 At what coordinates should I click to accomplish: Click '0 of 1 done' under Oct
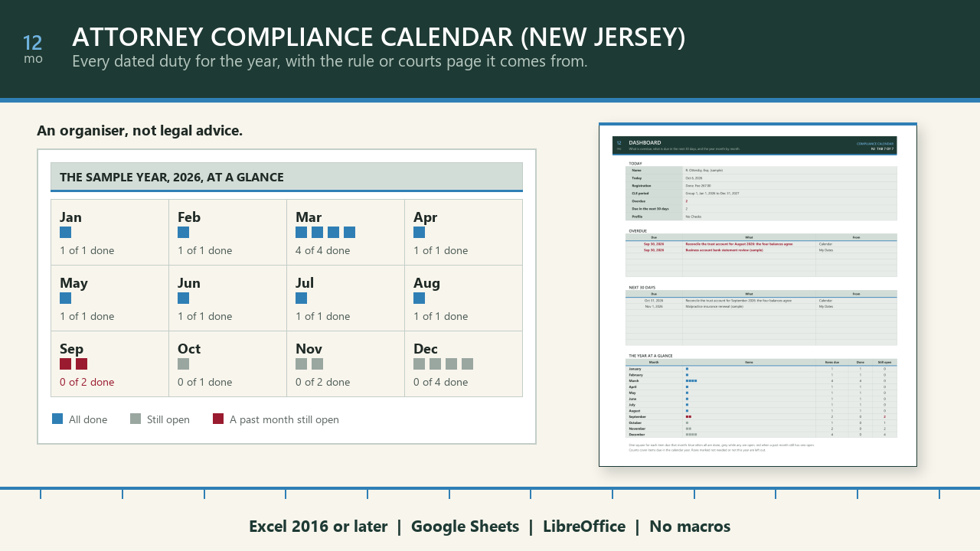coord(204,382)
